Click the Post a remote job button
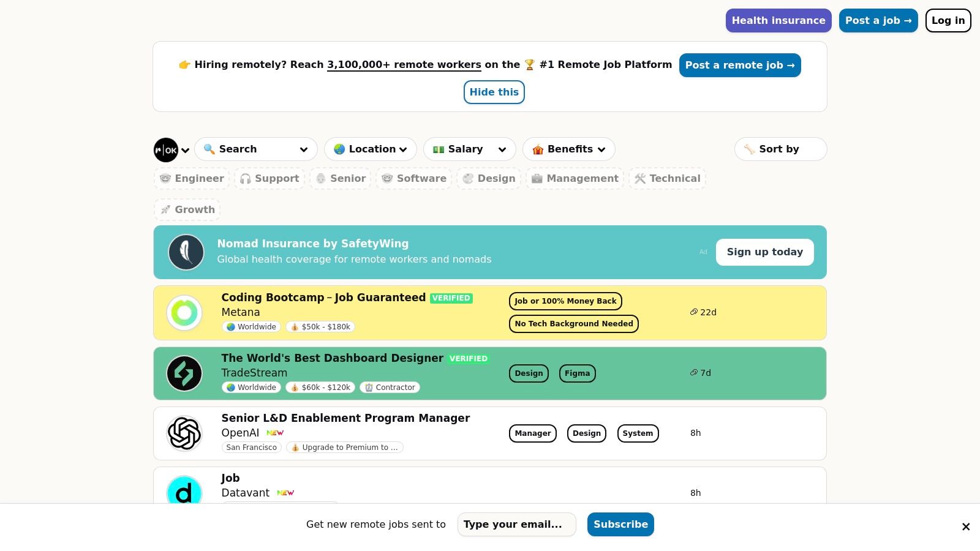 pyautogui.click(x=739, y=66)
